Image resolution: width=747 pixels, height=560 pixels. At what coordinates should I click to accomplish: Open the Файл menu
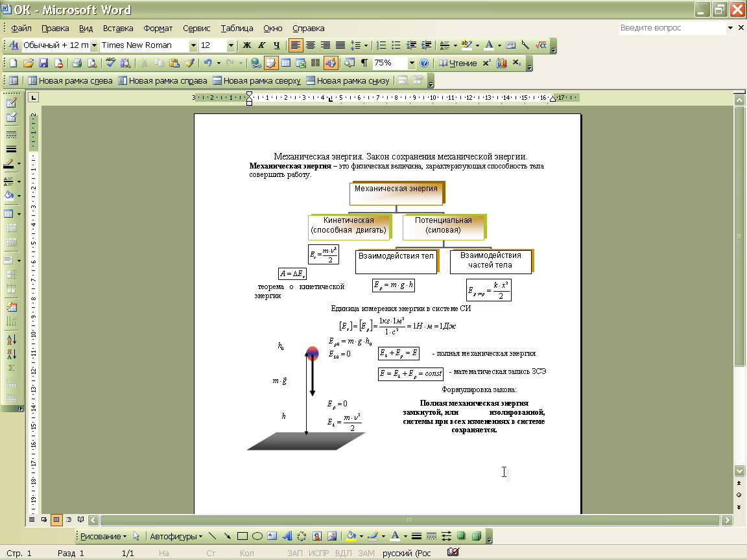(21, 28)
